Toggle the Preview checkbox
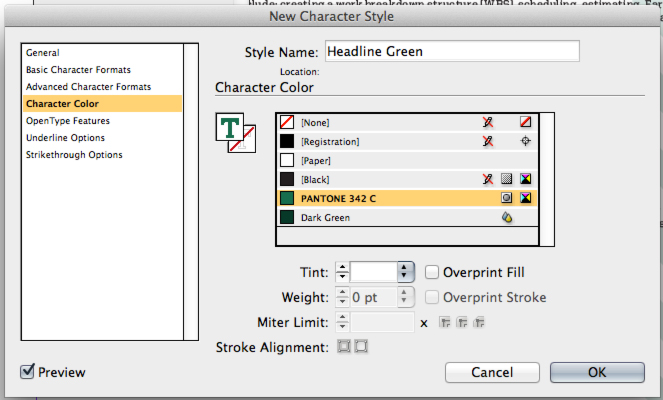663x400 pixels. point(27,371)
